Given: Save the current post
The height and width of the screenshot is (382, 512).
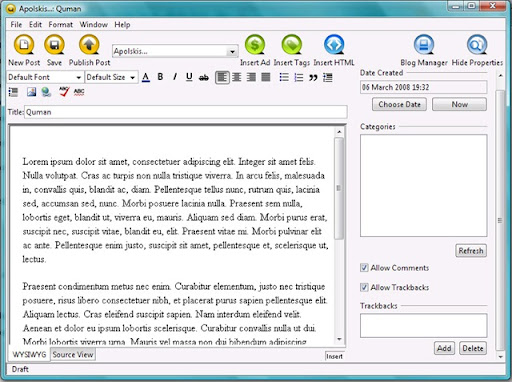Looking at the screenshot, I should click(x=54, y=44).
